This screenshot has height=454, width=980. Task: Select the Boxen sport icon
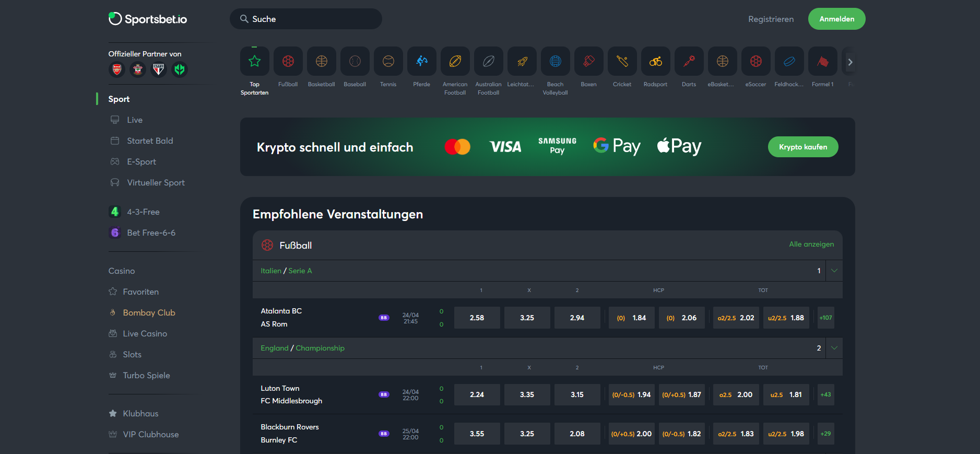pyautogui.click(x=589, y=62)
